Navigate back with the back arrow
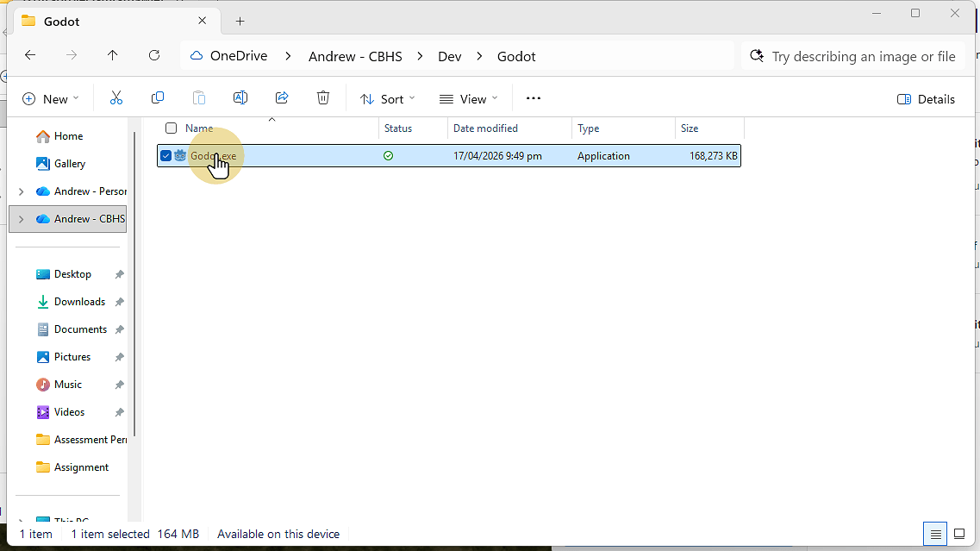Viewport: 980px width, 551px height. coord(30,56)
